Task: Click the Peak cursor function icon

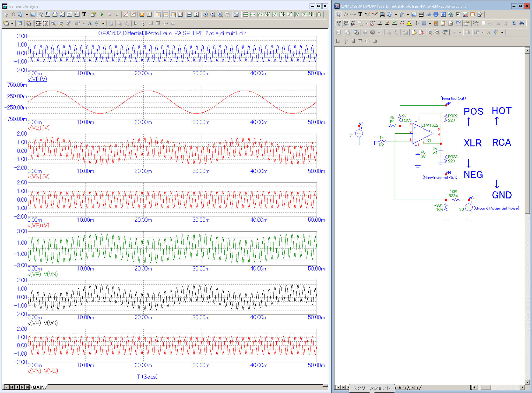Action: click(x=260, y=14)
